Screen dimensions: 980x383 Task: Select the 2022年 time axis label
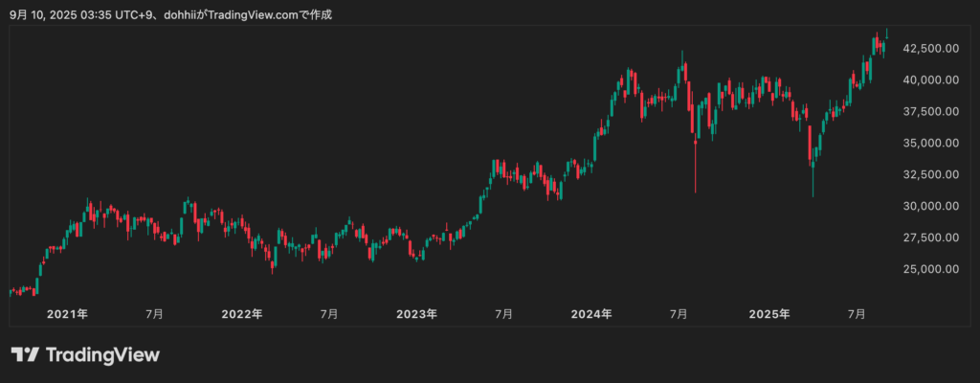242,313
